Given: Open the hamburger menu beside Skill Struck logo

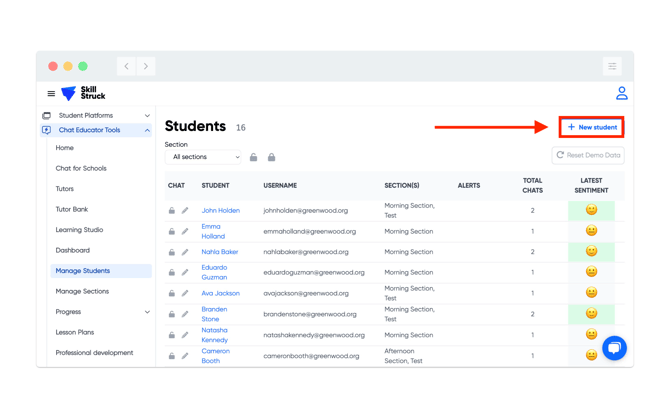Looking at the screenshot, I should point(51,94).
